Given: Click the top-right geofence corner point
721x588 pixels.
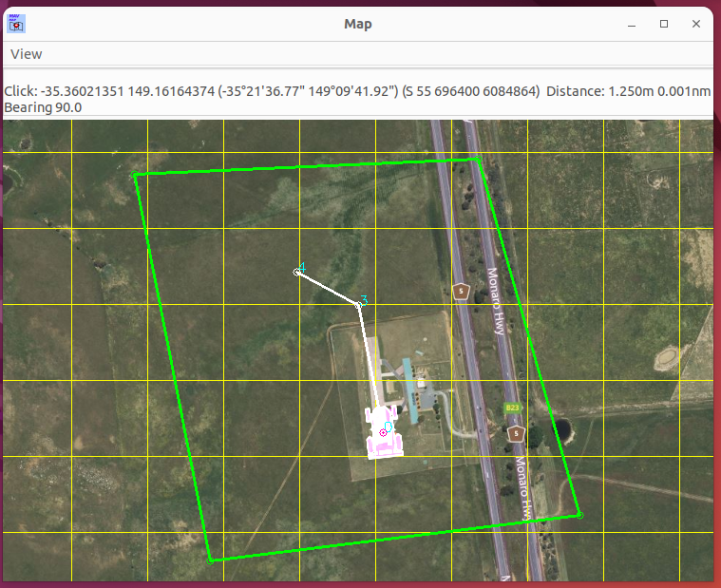Looking at the screenshot, I should (x=478, y=159).
